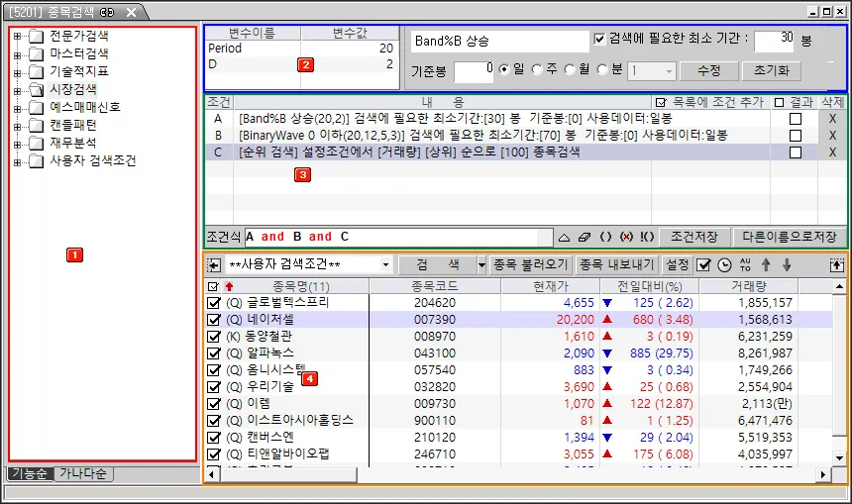The width and height of the screenshot is (852, 504).
Task: Select the 시장검색 tree item
Action: coord(73,90)
